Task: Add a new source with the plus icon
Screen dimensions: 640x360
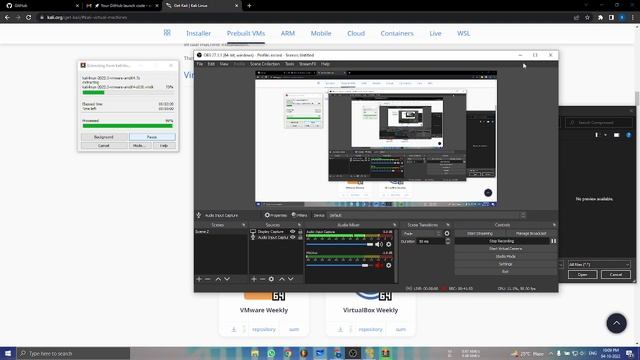Action: [253, 279]
